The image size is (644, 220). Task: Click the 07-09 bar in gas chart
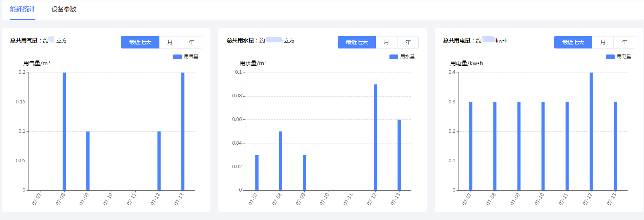pyautogui.click(x=88, y=161)
